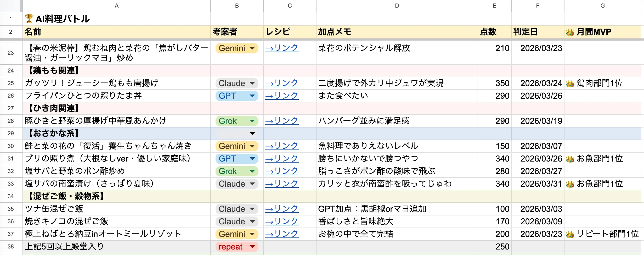This screenshot has width=644, height=255.
Task: Open the recipe link for 塩サバの南蛮漬け
Action: point(282,184)
